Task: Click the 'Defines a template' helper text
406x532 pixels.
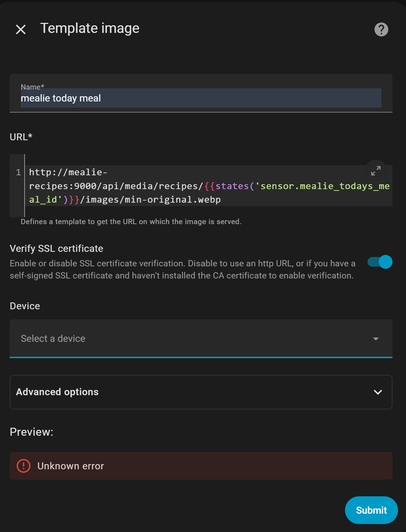Action: 131,222
